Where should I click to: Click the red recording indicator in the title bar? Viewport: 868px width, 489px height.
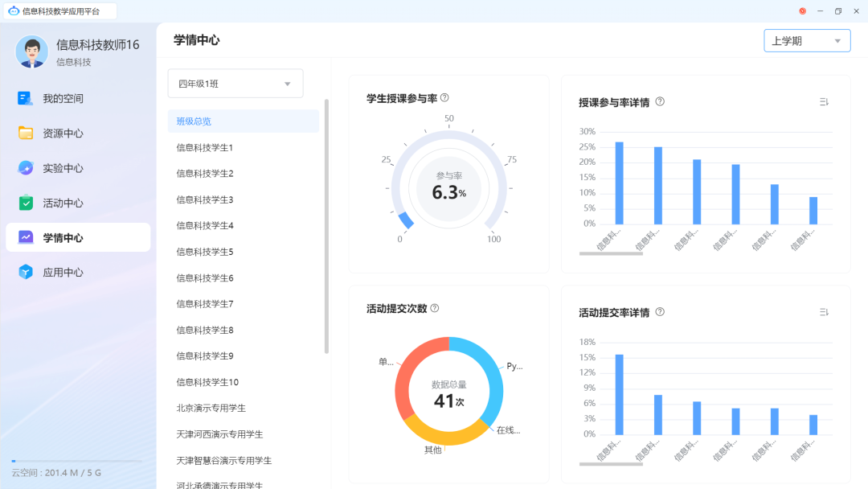800,11
